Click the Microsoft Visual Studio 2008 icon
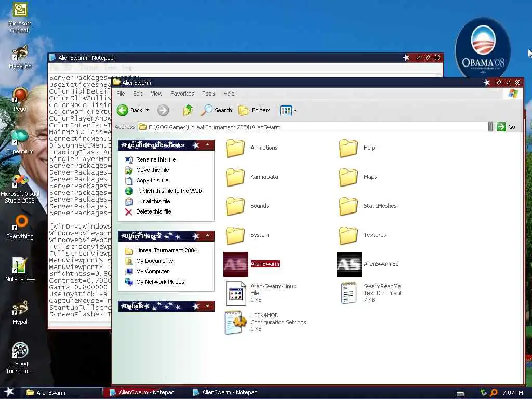 [20, 189]
